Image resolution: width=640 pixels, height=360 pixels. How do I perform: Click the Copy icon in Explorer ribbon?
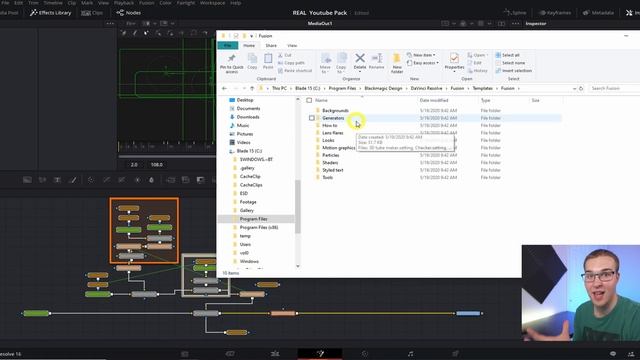click(252, 61)
